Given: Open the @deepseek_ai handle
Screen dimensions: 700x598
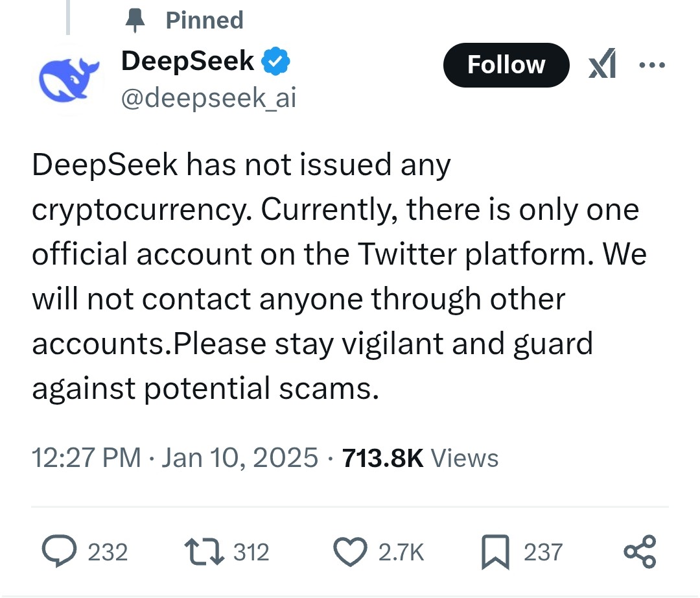Looking at the screenshot, I should pos(209,98).
